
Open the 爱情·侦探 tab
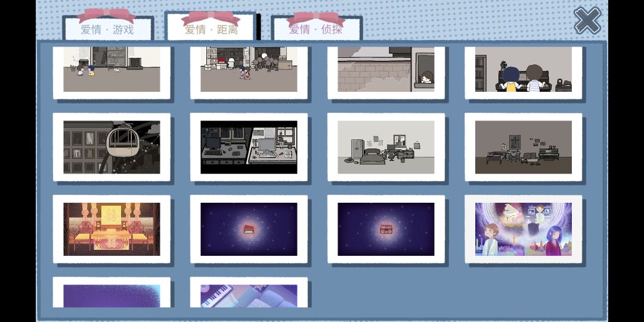tap(316, 28)
